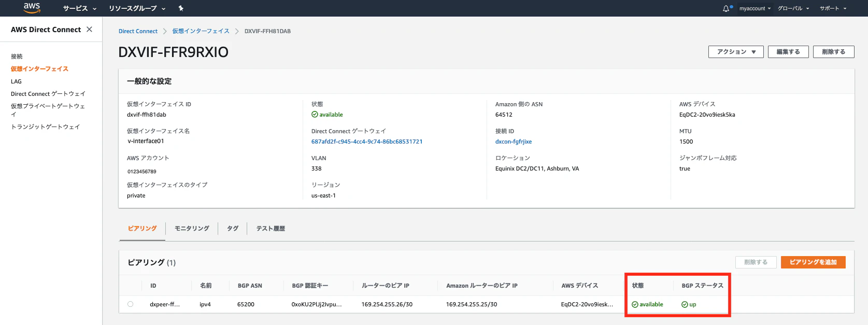Click BGP ASN value 65200

[246, 304]
